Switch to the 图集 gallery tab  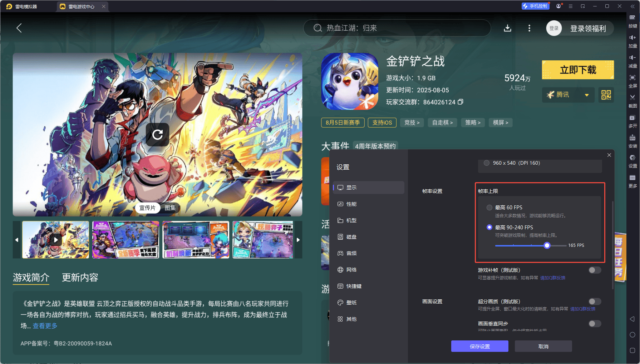[x=171, y=208]
